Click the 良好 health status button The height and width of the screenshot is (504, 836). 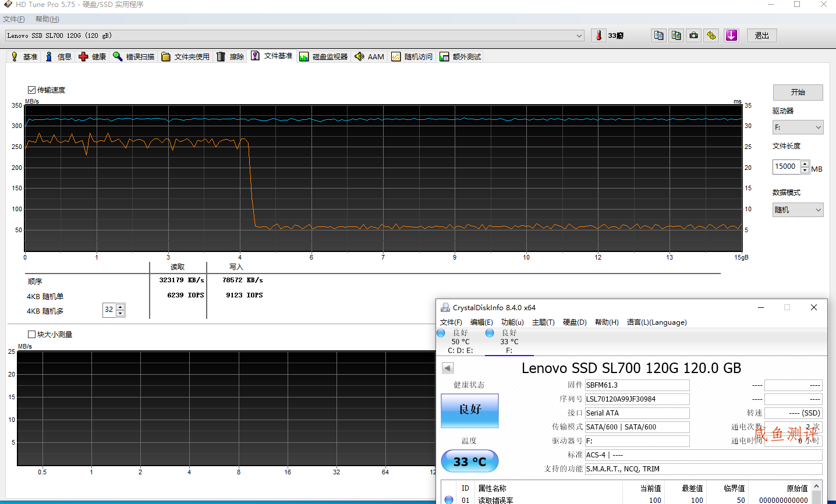[470, 410]
